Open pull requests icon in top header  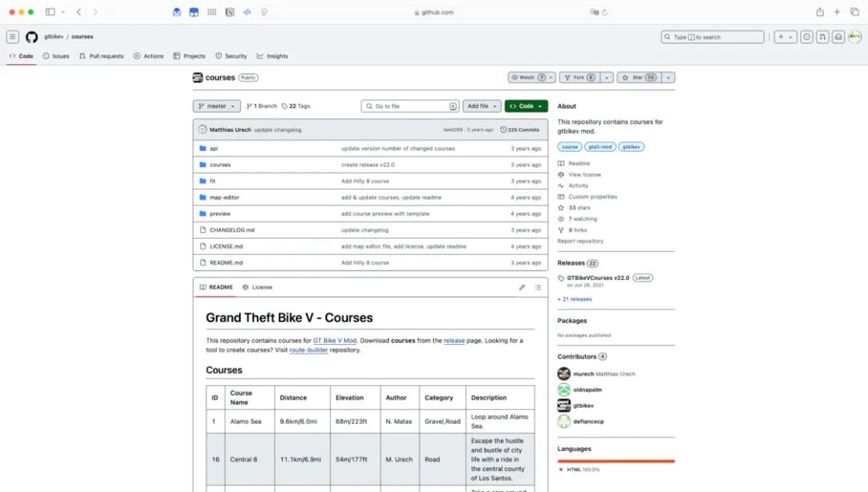(x=823, y=37)
